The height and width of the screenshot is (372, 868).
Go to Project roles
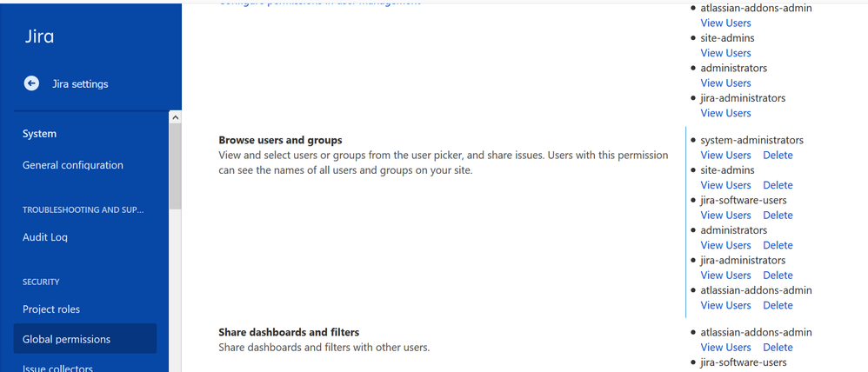(51, 309)
